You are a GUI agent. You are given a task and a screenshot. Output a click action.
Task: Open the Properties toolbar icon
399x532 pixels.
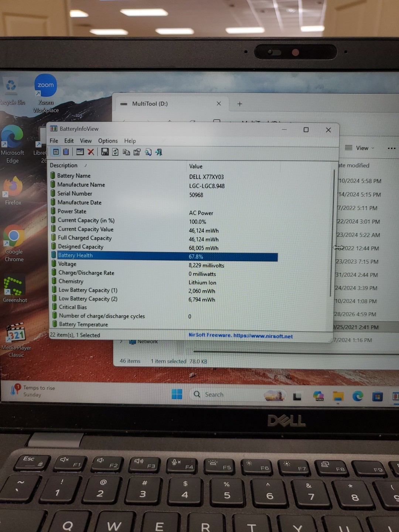click(x=137, y=152)
